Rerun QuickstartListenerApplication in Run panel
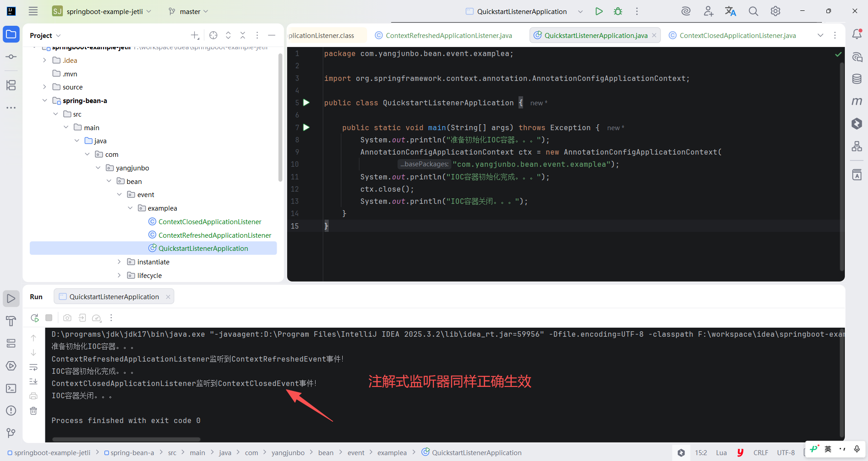Screen dimensions: 868x461 tap(35, 318)
